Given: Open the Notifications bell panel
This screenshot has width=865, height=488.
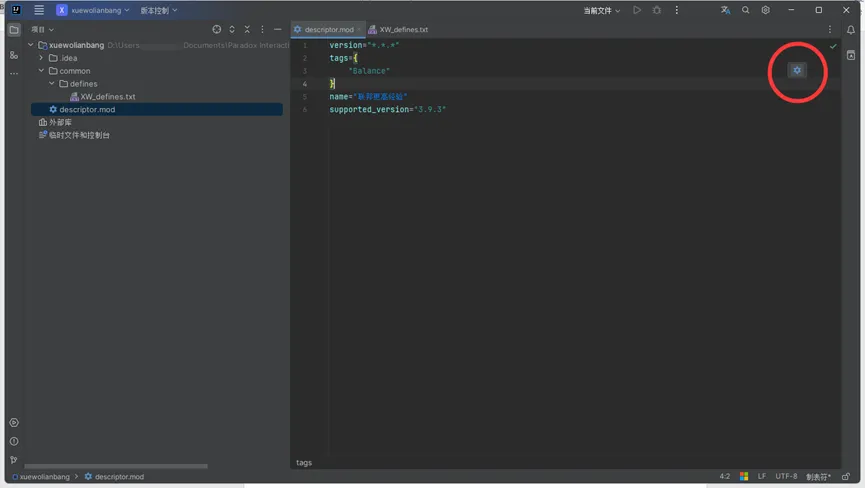Looking at the screenshot, I should [x=851, y=30].
